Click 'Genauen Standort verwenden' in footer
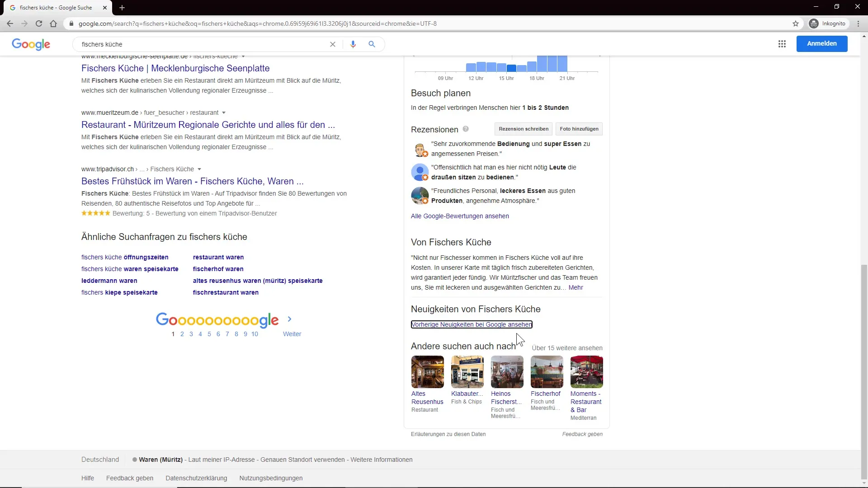Viewport: 868px width, 488px height. pos(302,460)
